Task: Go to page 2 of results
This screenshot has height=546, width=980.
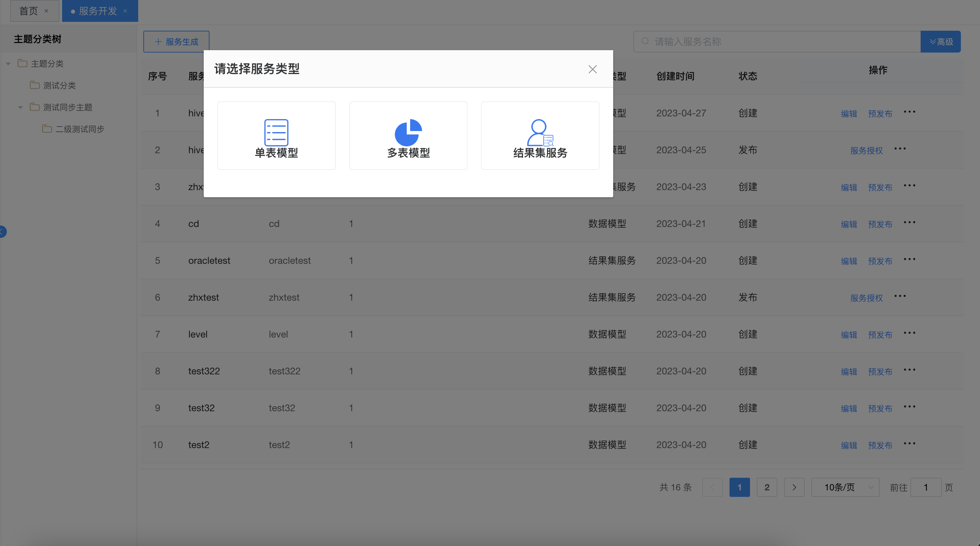Action: pyautogui.click(x=767, y=487)
